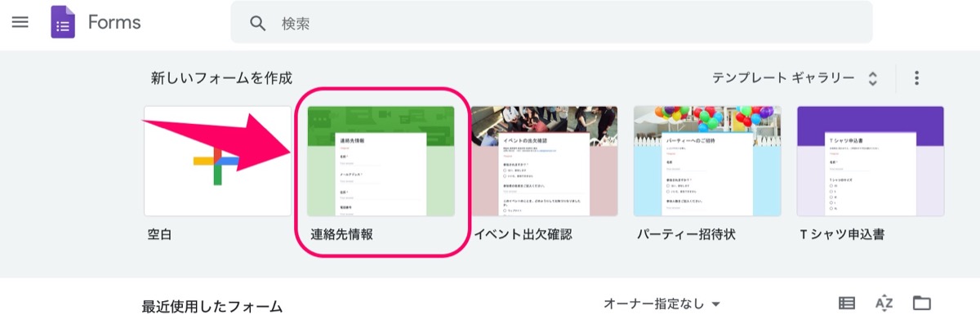
Task: Focus the 検索 search field
Action: click(551, 22)
